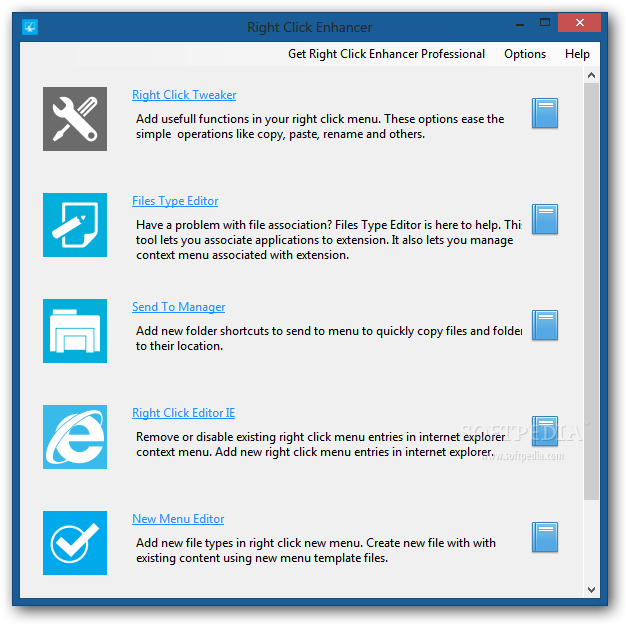Open help book for Send To Manager

(545, 325)
